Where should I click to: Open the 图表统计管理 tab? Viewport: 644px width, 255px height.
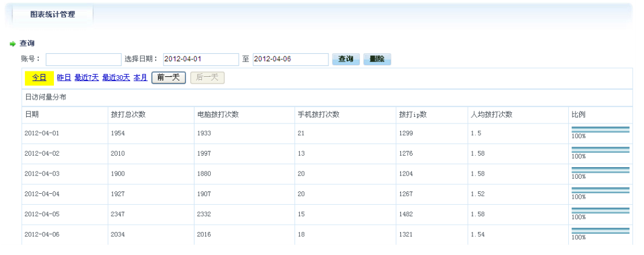click(x=53, y=15)
